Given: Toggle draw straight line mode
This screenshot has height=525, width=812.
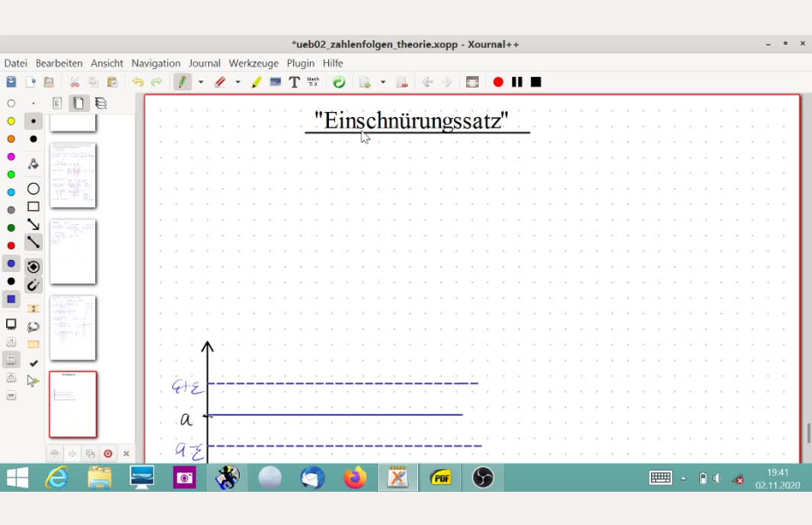Looking at the screenshot, I should (x=33, y=241).
